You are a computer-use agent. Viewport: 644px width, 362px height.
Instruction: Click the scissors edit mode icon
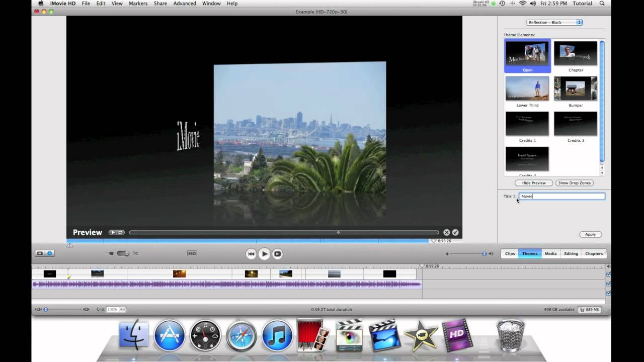click(x=135, y=253)
